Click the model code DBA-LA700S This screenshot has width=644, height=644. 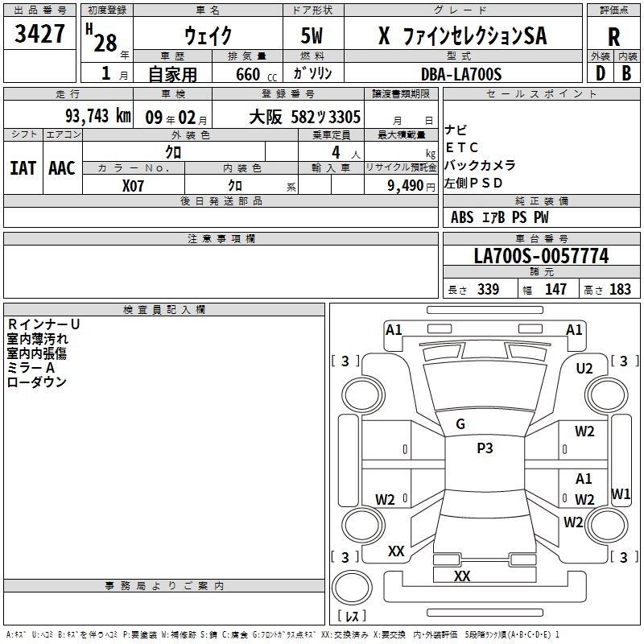pos(462,74)
